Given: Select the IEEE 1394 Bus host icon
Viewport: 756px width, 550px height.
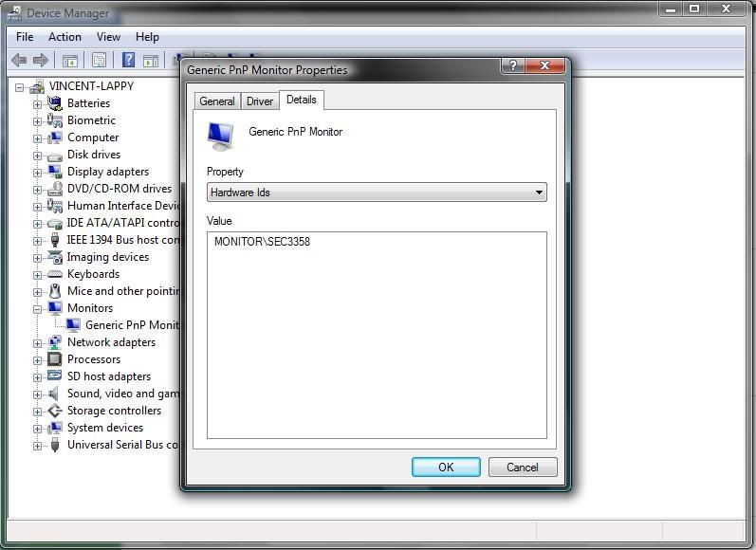Looking at the screenshot, I should tap(55, 240).
